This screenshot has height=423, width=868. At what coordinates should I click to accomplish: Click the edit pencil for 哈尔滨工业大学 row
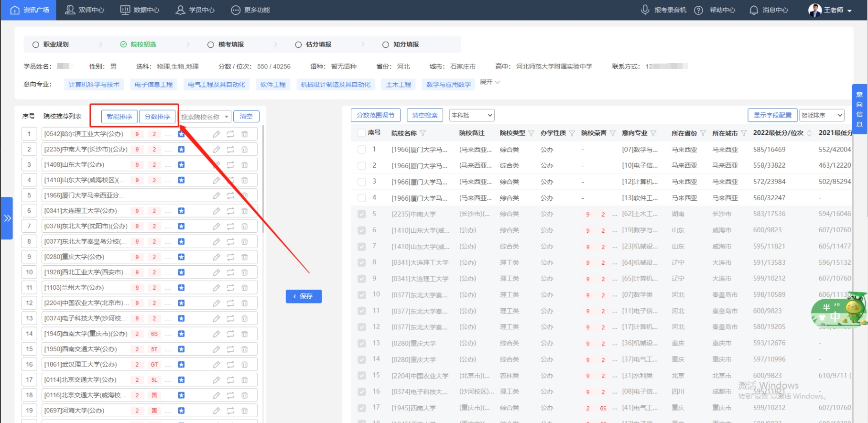point(217,134)
